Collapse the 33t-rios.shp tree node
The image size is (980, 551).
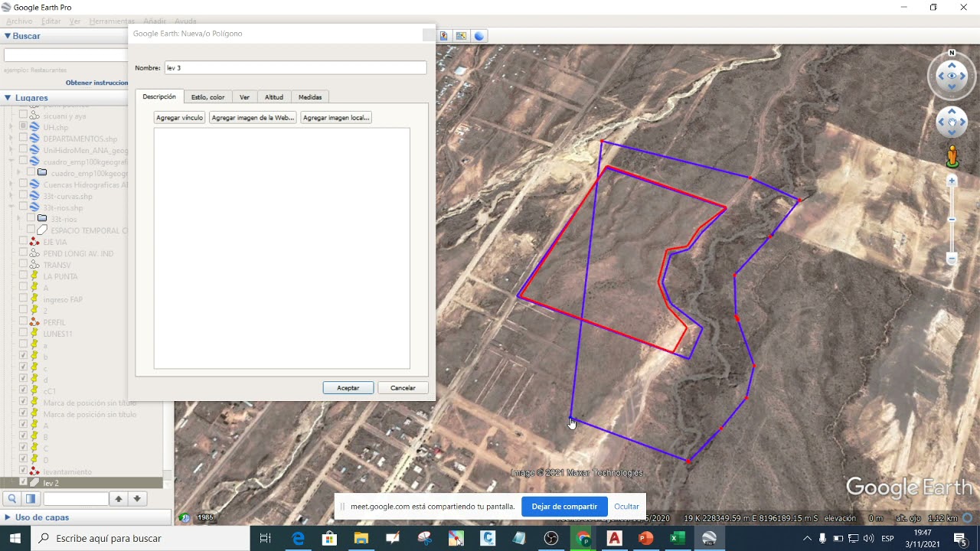11,207
